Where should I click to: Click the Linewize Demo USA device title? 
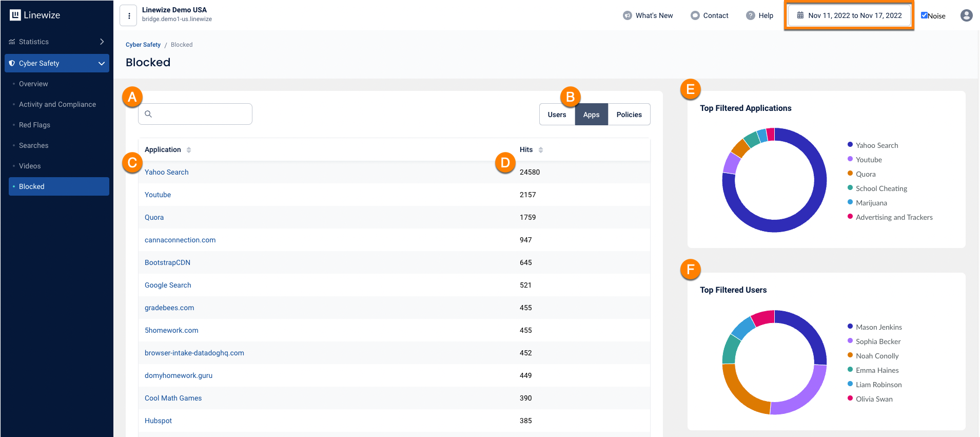(x=174, y=10)
